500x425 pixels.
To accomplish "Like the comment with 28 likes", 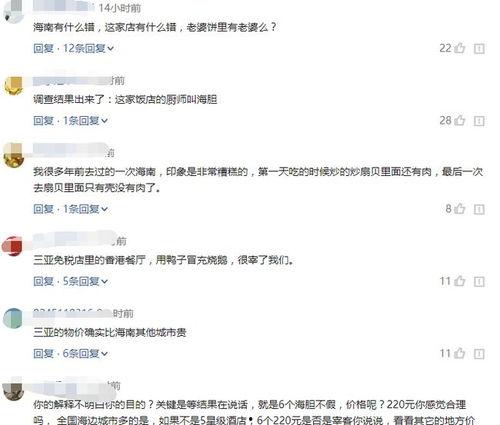I will pyautogui.click(x=460, y=120).
